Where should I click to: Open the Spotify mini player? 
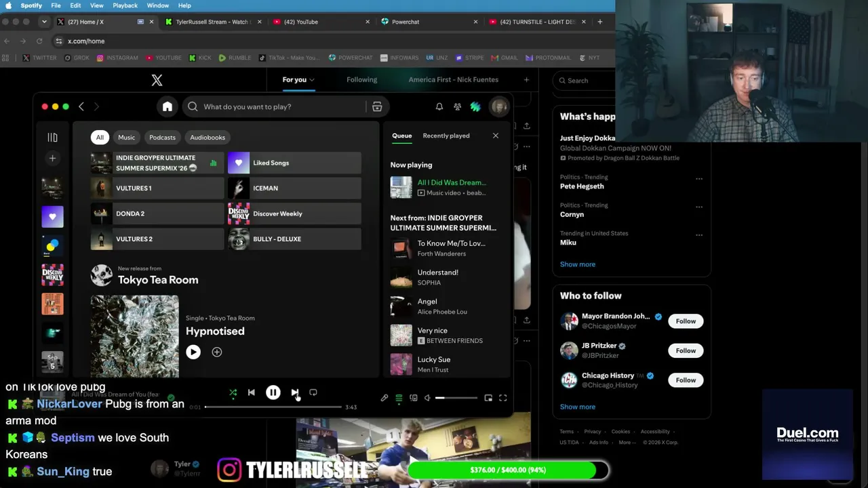[x=488, y=398]
